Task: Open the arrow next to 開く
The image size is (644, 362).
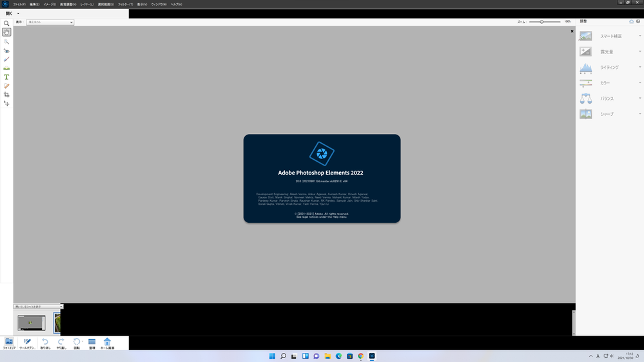Action: (18, 14)
